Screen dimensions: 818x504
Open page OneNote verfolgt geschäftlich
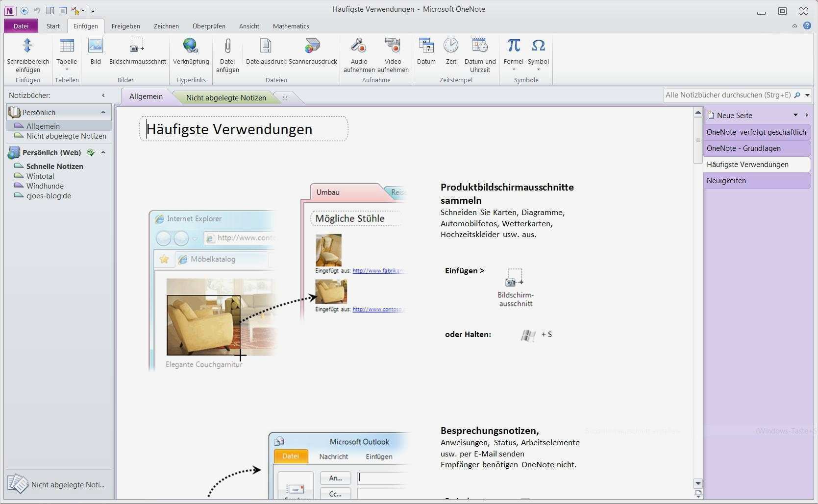tap(756, 132)
